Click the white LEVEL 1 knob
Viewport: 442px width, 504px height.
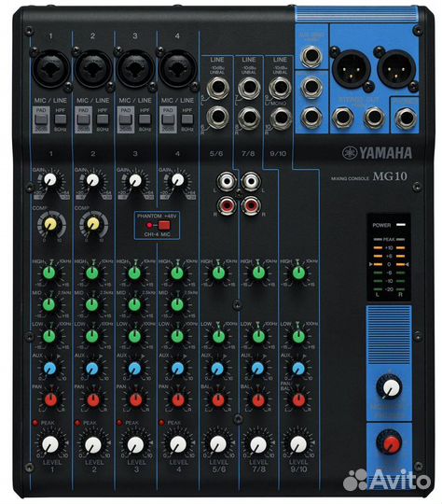(50, 444)
